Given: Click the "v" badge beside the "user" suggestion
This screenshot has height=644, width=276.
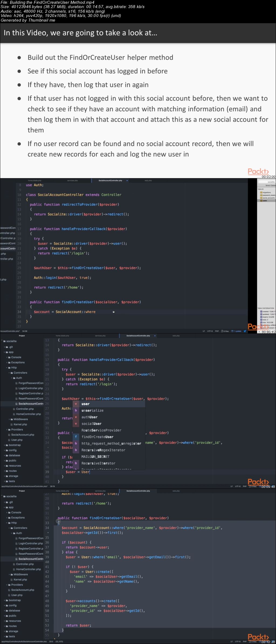Looking at the screenshot, I should [x=76, y=404].
